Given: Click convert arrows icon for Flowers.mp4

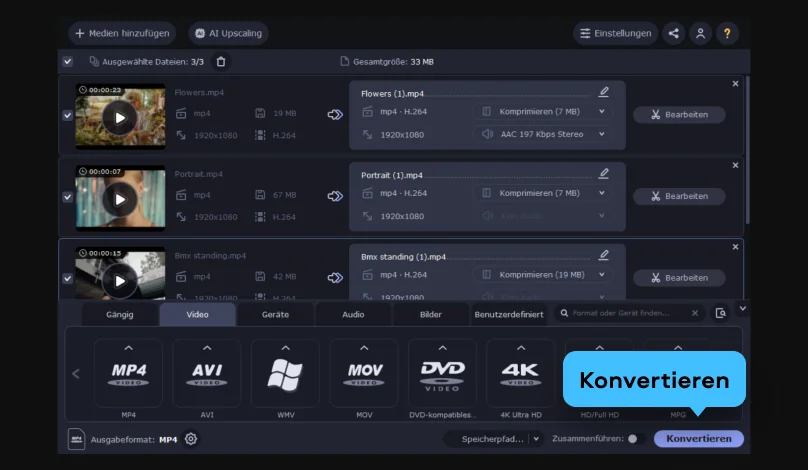Looking at the screenshot, I should click(335, 114).
